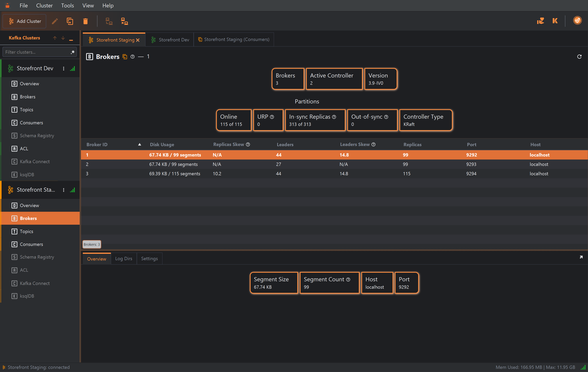Click the pencil edit cluster icon
The image size is (588, 372).
tap(55, 21)
